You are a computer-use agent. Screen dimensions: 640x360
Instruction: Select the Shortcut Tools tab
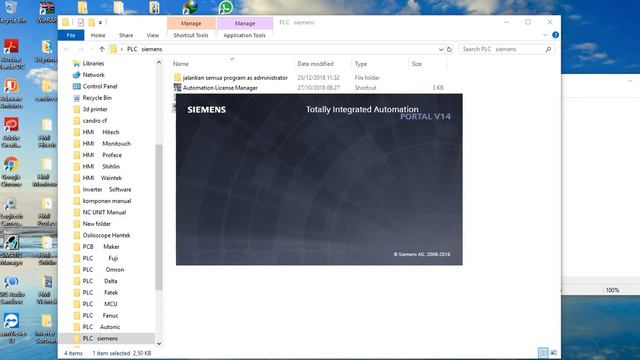pos(191,36)
